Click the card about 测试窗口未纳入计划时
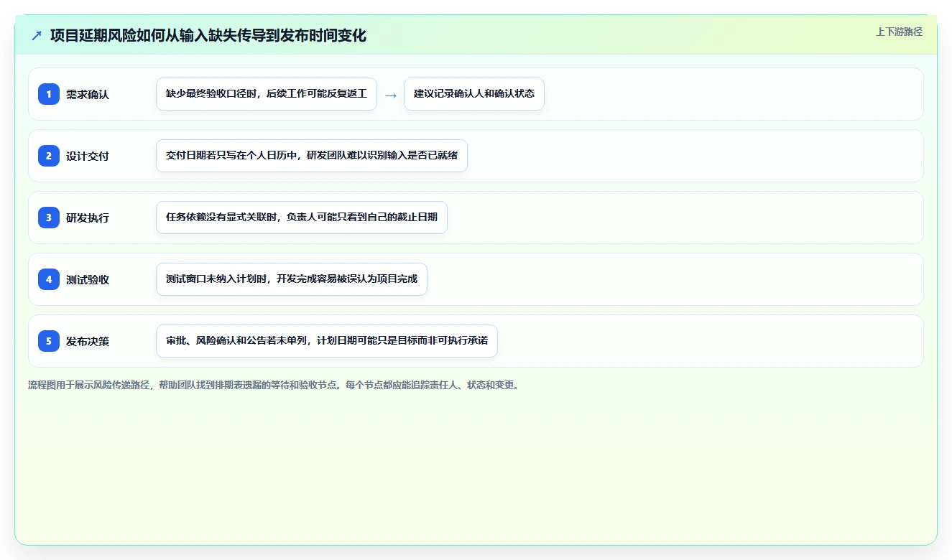This screenshot has height=560, width=952. [x=292, y=279]
